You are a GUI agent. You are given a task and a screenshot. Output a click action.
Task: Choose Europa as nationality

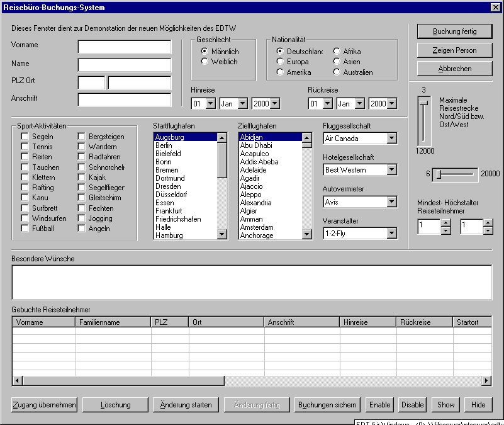point(280,62)
